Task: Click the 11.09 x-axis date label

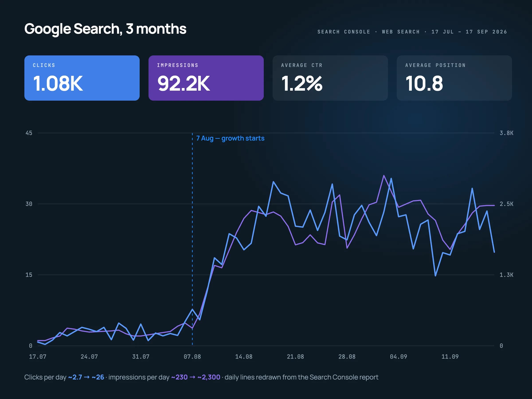Action: (450, 356)
